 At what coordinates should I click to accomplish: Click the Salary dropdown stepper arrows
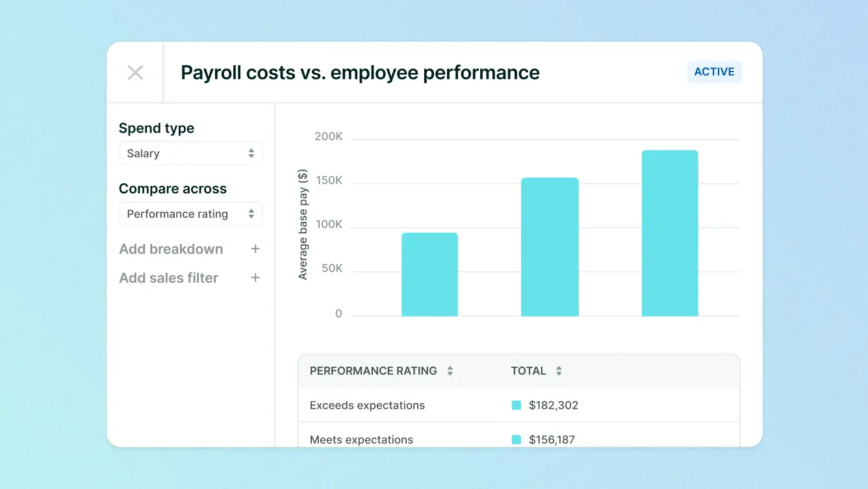click(251, 153)
